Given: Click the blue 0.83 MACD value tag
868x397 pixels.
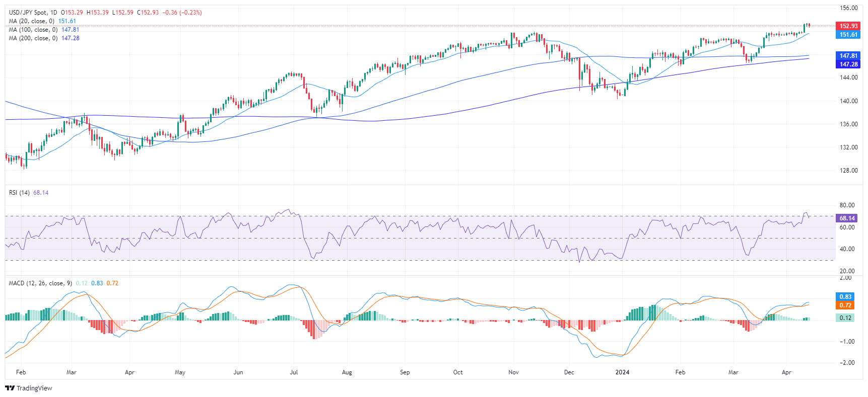Looking at the screenshot, I should click(x=845, y=297).
